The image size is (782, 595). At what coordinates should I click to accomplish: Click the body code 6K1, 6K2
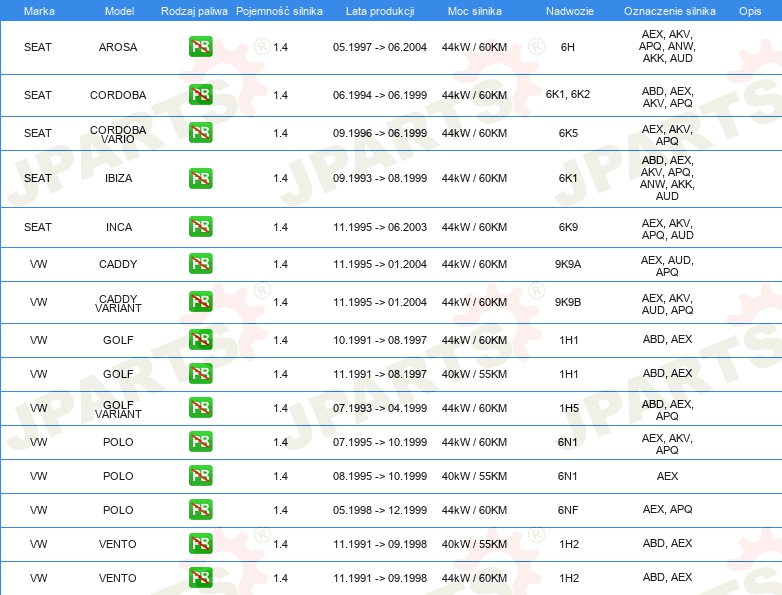pos(568,94)
